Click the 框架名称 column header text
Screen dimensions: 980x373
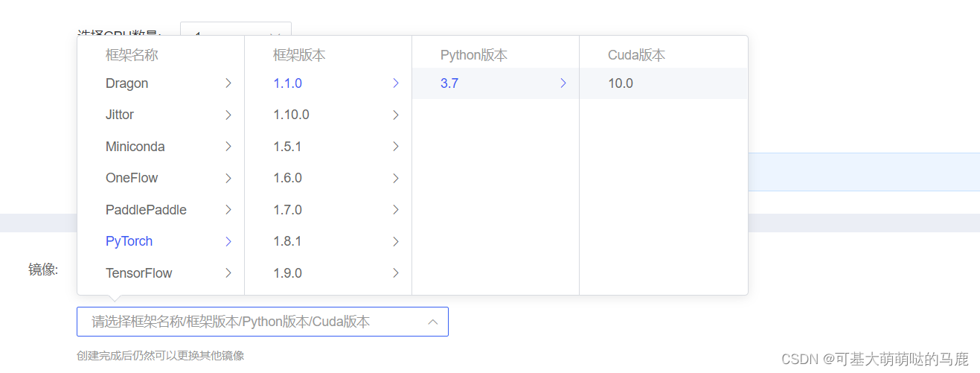click(132, 55)
